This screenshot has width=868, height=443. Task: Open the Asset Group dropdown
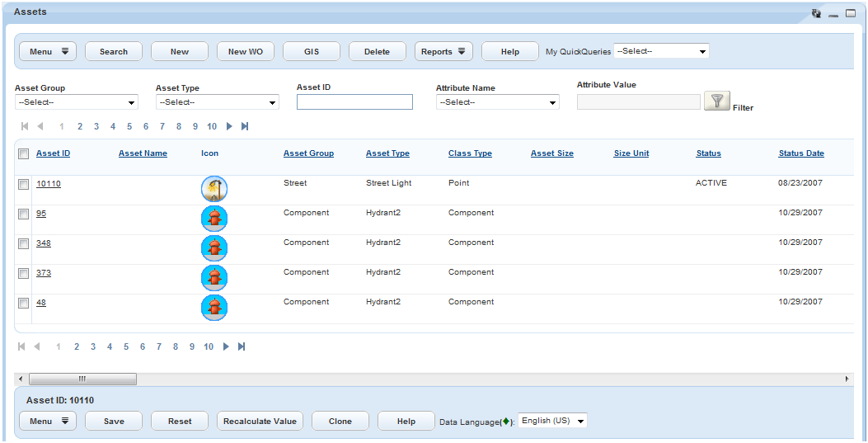coord(76,102)
